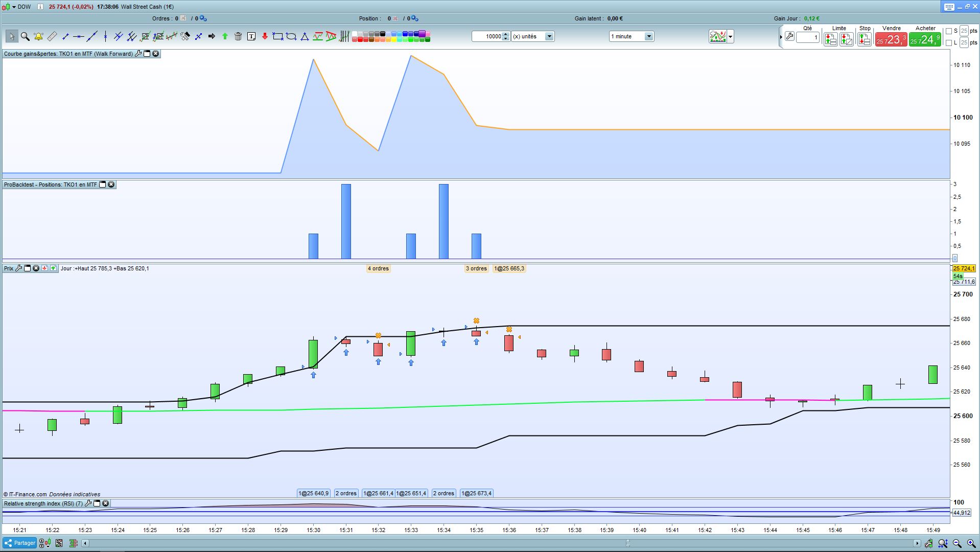
Task: Open the chart style dropdown arrow
Action: click(731, 36)
